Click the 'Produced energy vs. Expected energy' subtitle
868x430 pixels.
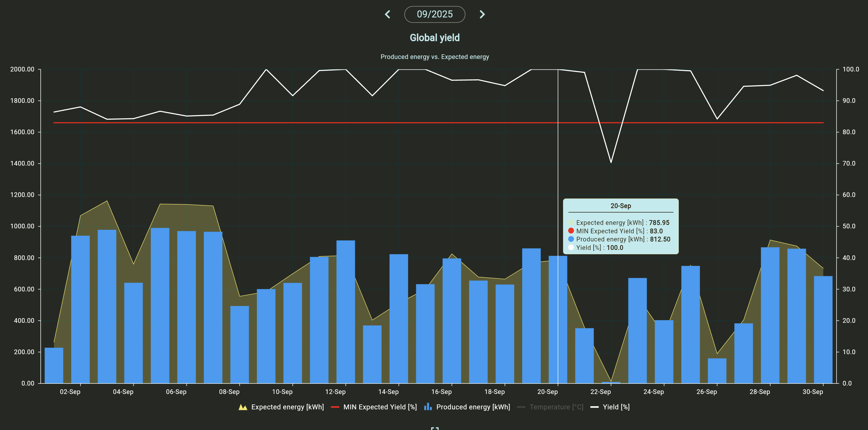[434, 57]
